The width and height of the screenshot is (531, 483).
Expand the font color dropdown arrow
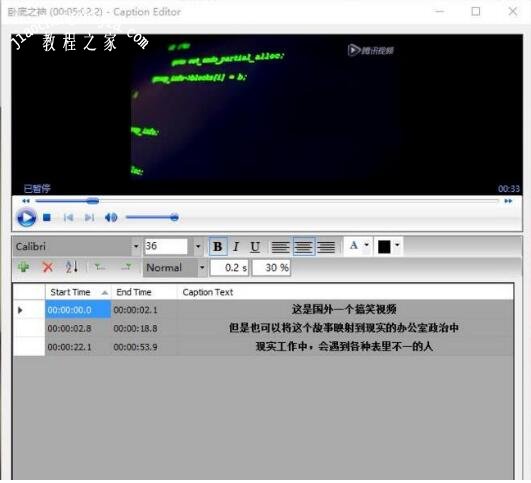(x=367, y=245)
